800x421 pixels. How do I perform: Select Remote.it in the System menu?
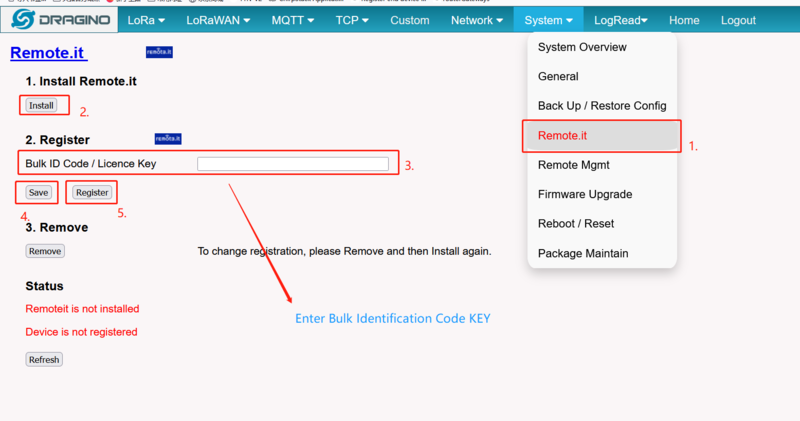tap(602, 136)
